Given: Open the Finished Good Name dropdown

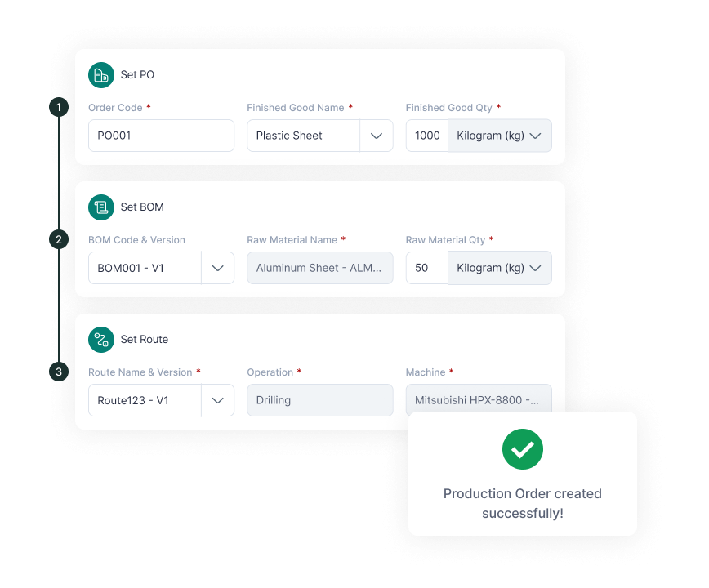Looking at the screenshot, I should tap(377, 136).
